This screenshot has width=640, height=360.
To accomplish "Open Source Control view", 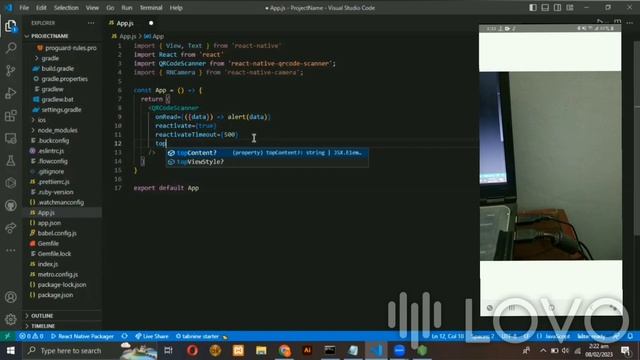I will coord(11,71).
